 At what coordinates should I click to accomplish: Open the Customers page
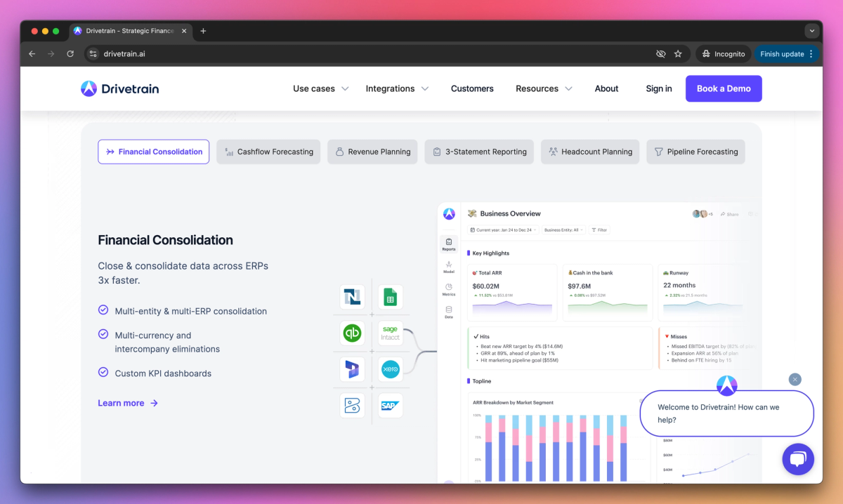[x=472, y=88]
